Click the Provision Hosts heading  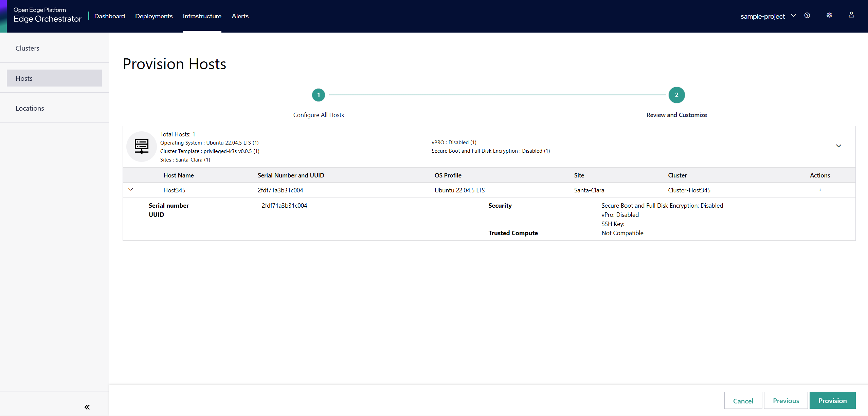(174, 64)
